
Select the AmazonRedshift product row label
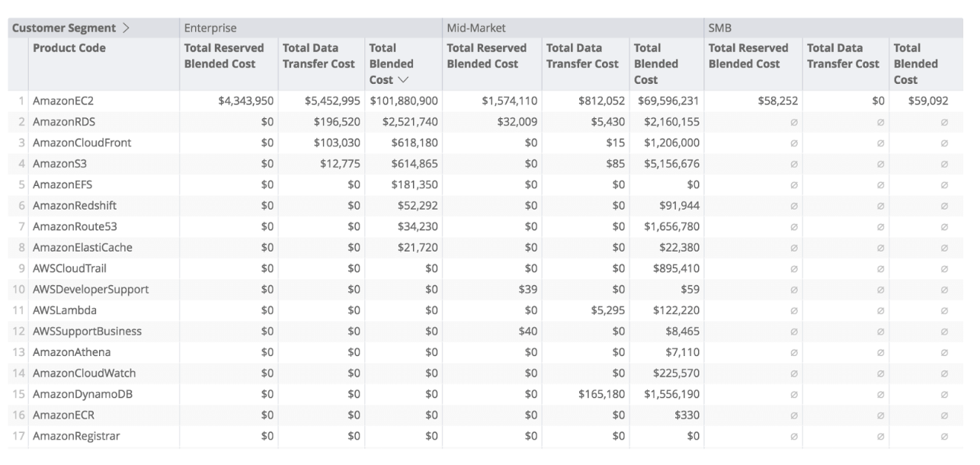tap(74, 205)
